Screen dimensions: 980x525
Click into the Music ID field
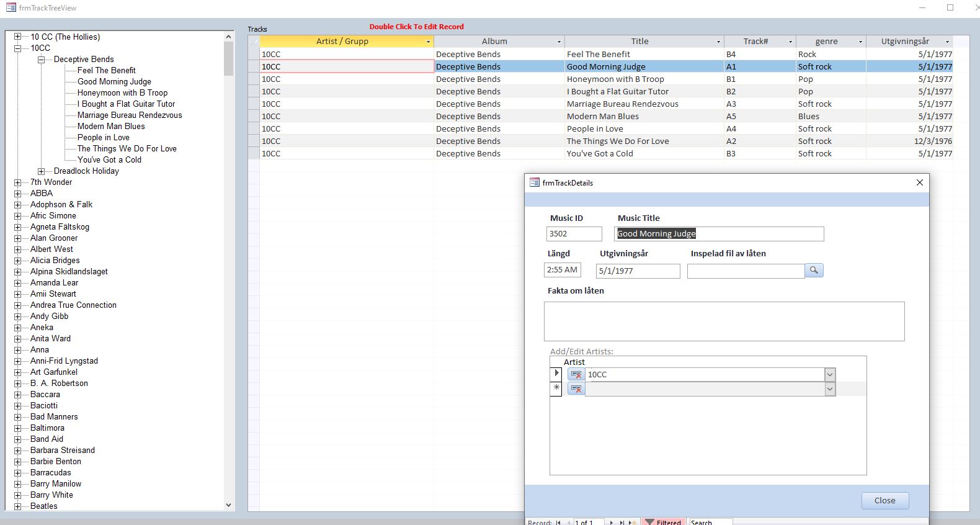coord(574,233)
